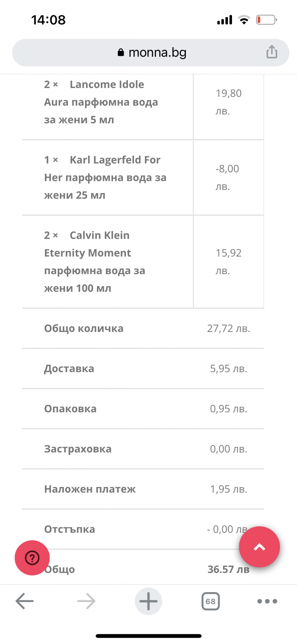Viewport: 297px width, 644px height.
Task: Tap the battery indicator in status bar
Action: pos(266,20)
